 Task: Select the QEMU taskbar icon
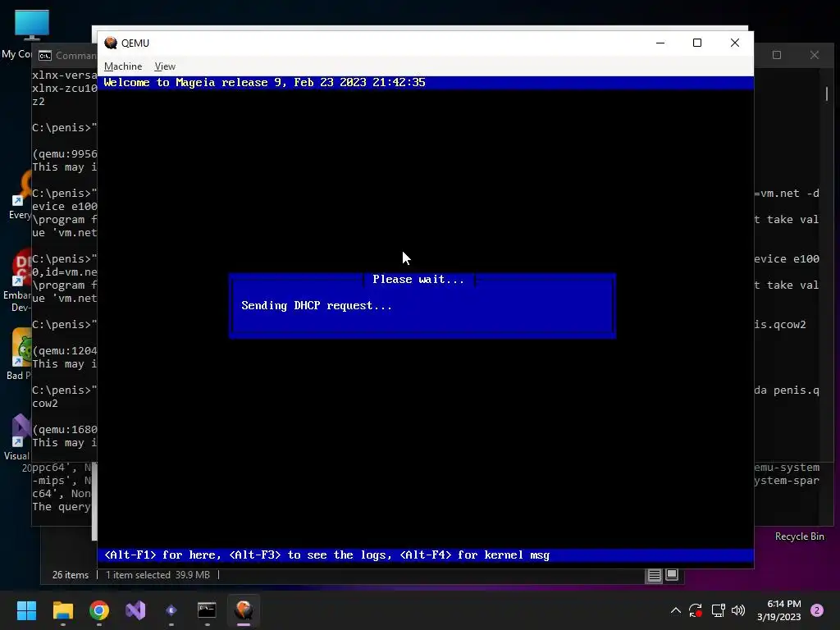[x=243, y=610]
